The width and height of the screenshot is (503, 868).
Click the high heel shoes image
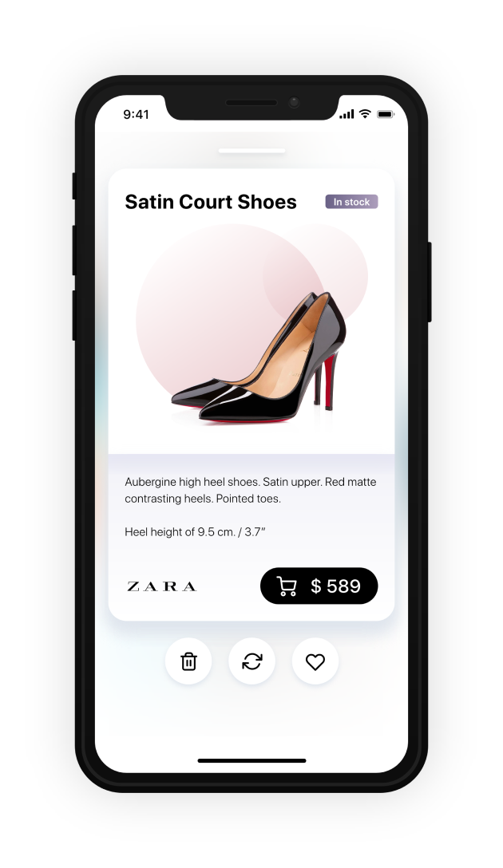259,358
